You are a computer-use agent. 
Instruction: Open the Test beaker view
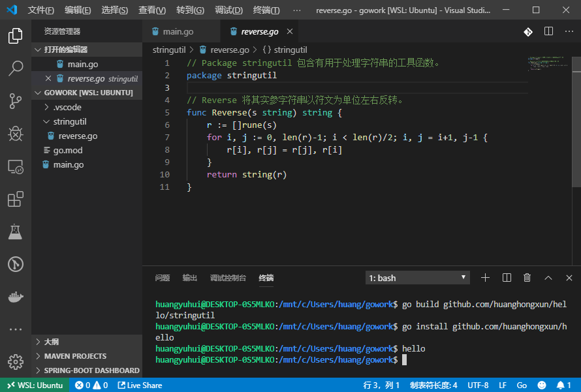15,232
